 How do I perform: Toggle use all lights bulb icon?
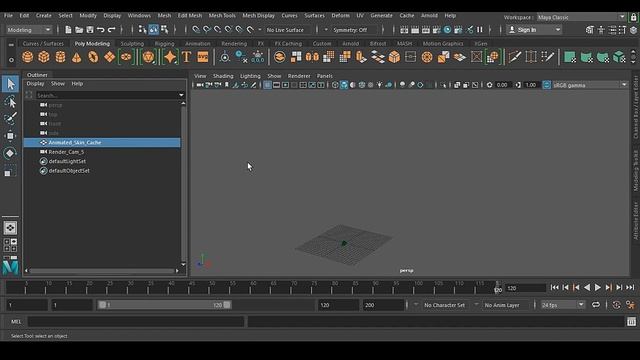[380, 85]
